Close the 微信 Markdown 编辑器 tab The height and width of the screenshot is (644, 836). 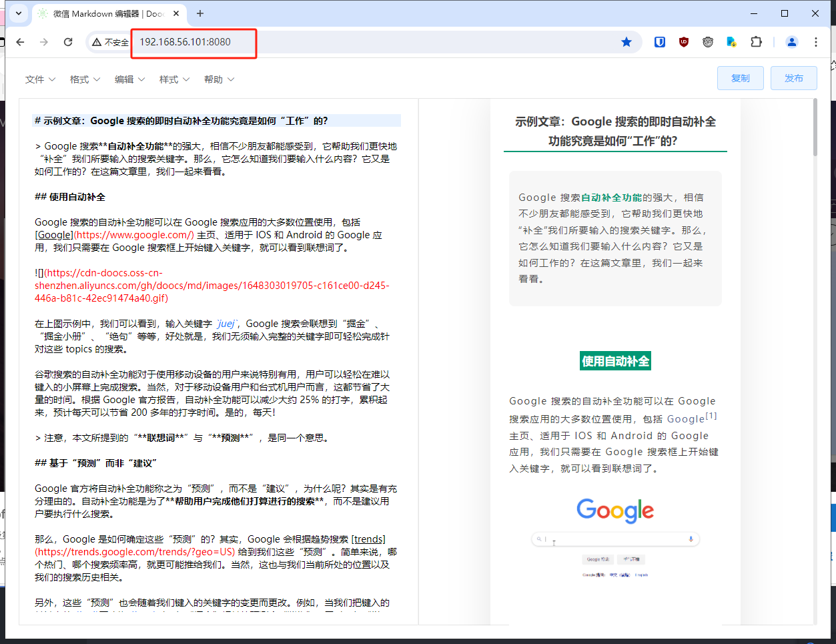click(x=176, y=13)
